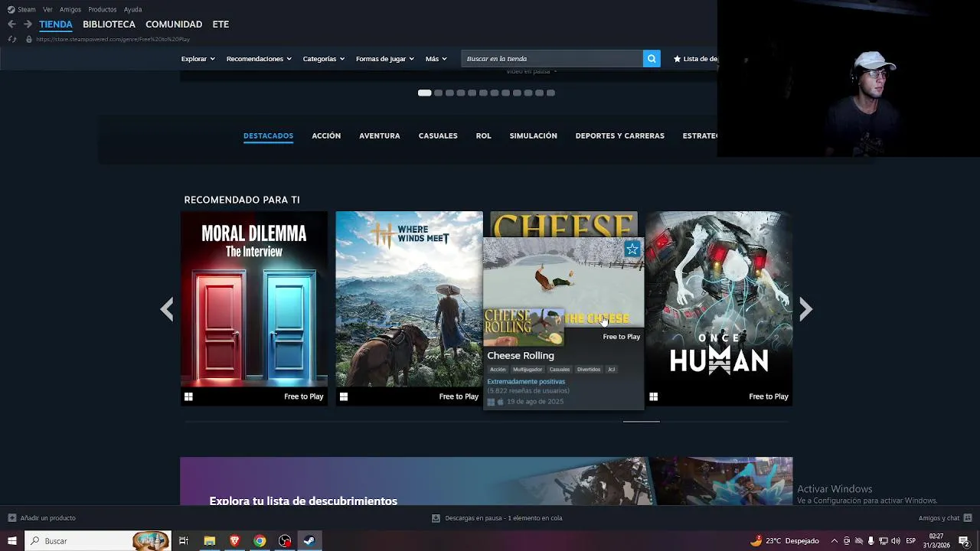
Task: Select the ROL genre tab
Action: click(483, 136)
